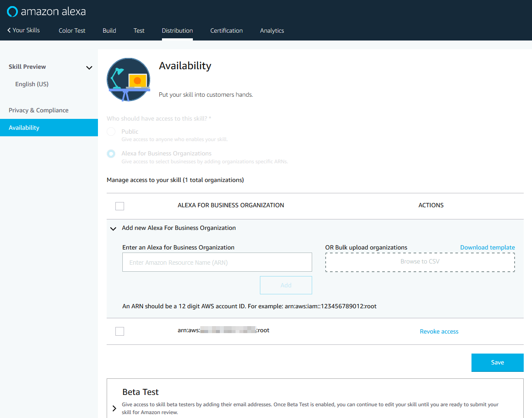Click the Save button
This screenshot has width=532, height=418.
(x=497, y=362)
